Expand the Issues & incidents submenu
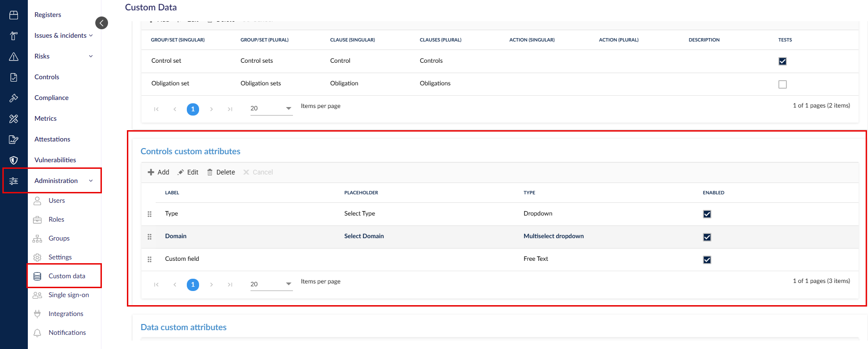The height and width of the screenshot is (349, 868). 91,36
